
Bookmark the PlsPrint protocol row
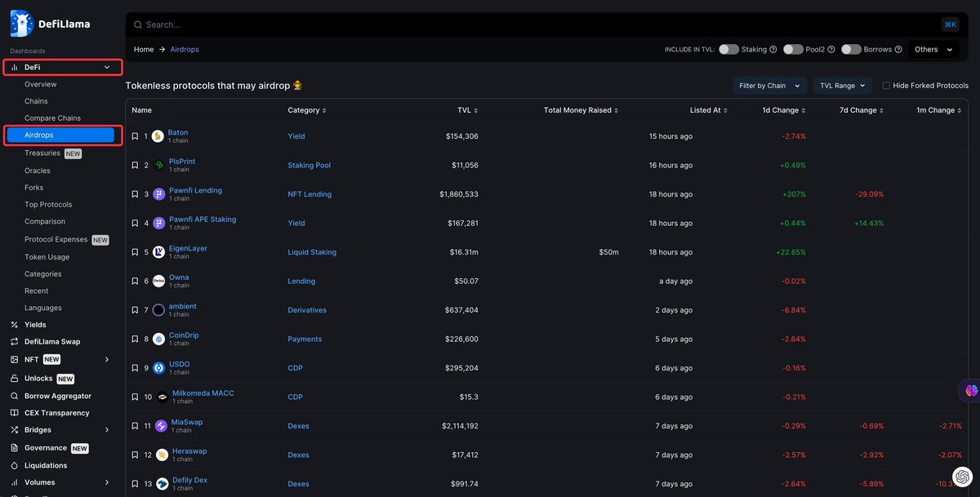pos(135,165)
